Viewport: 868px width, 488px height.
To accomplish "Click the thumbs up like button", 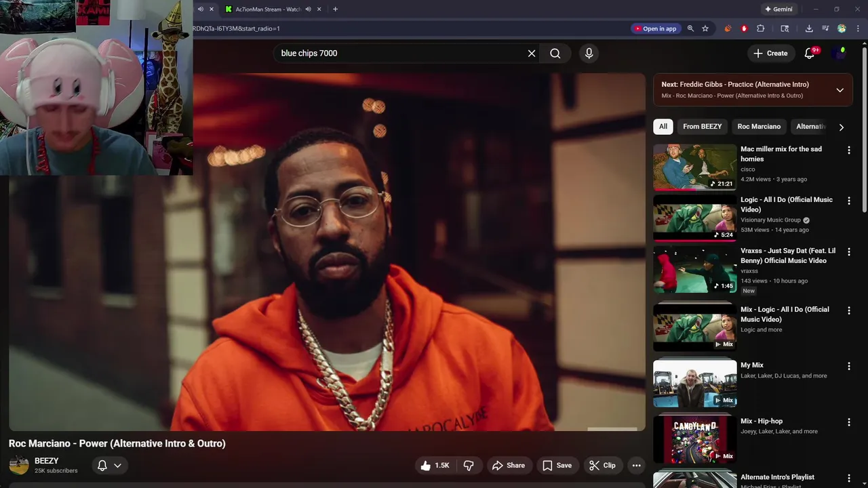I will [435, 466].
